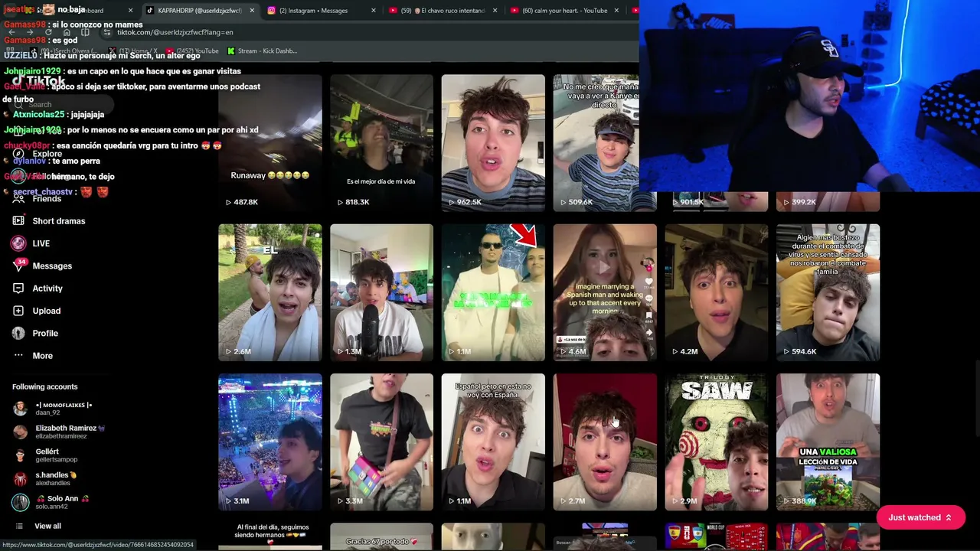This screenshot has height=551, width=980.
Task: Choose Upload in the sidebar
Action: coord(47,311)
